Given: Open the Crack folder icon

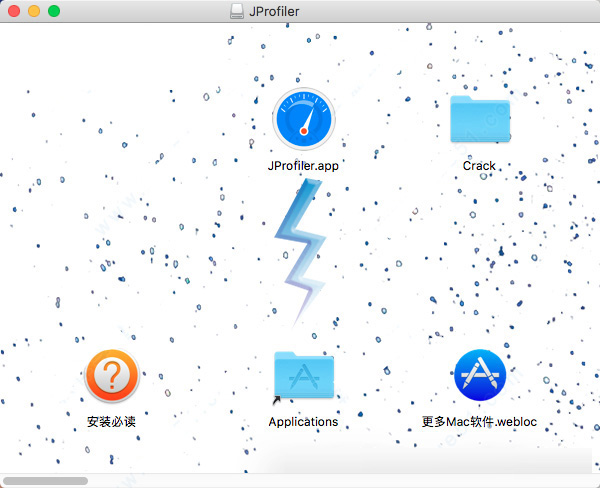Looking at the screenshot, I should (x=480, y=119).
